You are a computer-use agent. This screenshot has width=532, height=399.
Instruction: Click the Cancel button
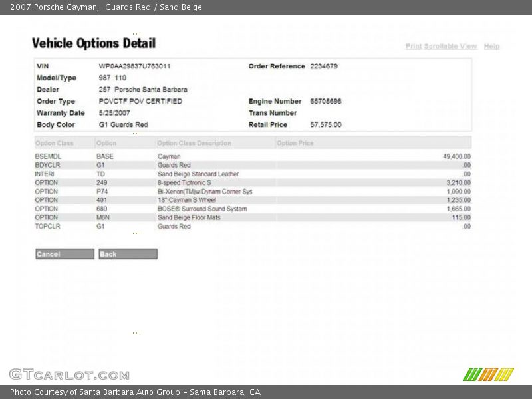point(65,254)
